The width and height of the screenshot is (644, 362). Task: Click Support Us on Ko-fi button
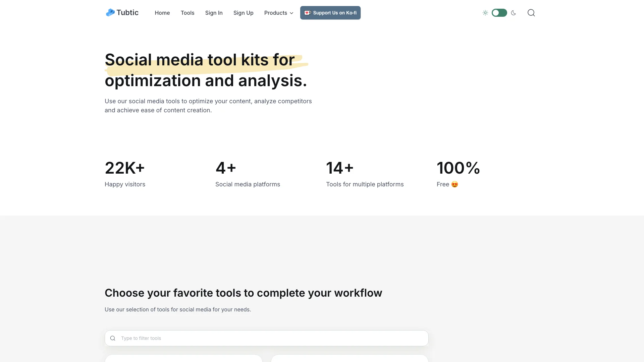330,13
